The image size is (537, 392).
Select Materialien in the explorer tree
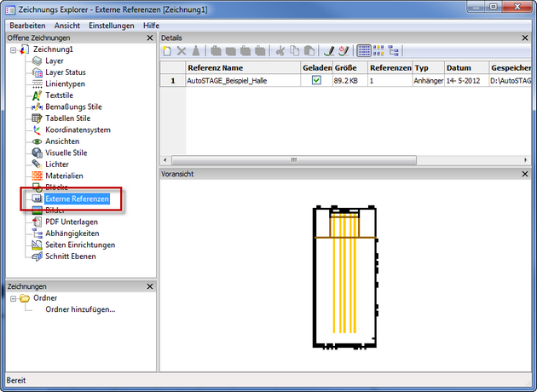click(63, 176)
